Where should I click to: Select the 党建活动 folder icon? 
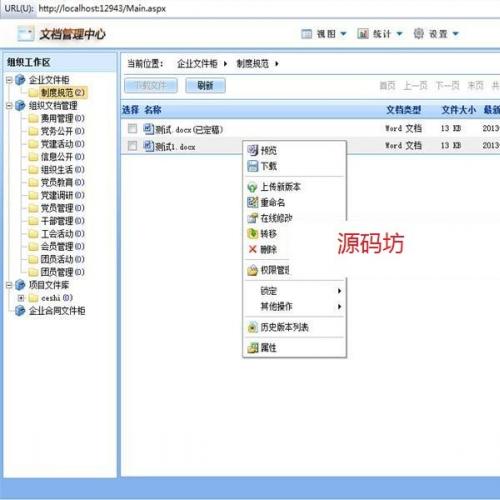(x=33, y=144)
